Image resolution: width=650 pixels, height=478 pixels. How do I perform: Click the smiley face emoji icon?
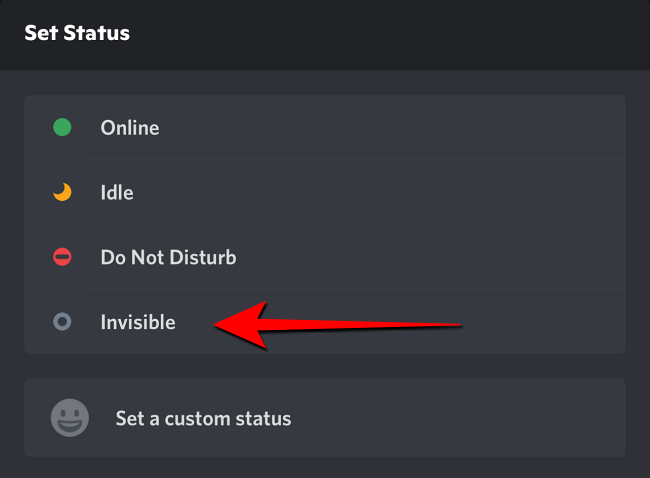pos(70,417)
